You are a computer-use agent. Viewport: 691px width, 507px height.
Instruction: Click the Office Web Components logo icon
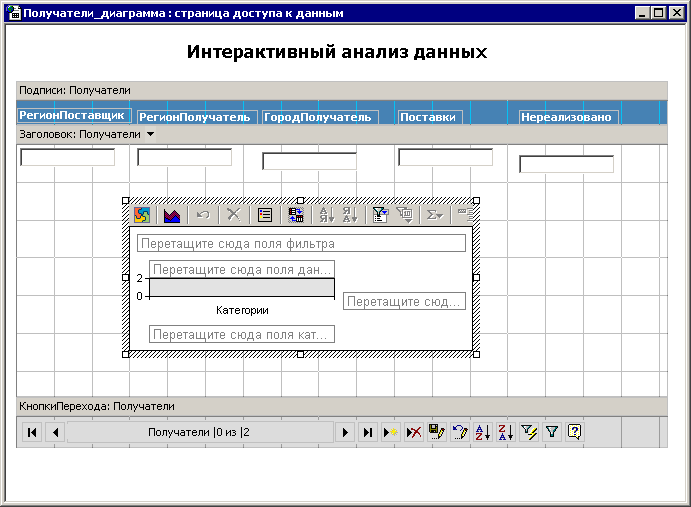[142, 215]
